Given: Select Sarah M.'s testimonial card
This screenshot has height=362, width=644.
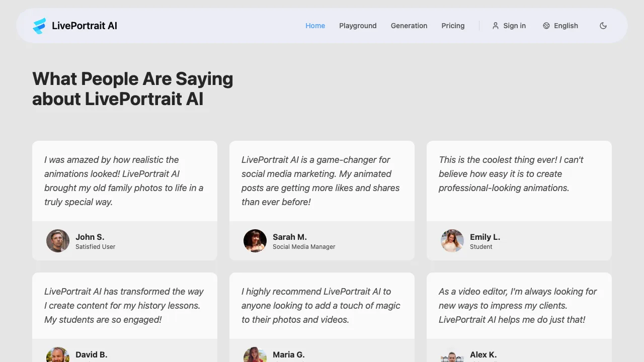Looking at the screenshot, I should [321, 200].
